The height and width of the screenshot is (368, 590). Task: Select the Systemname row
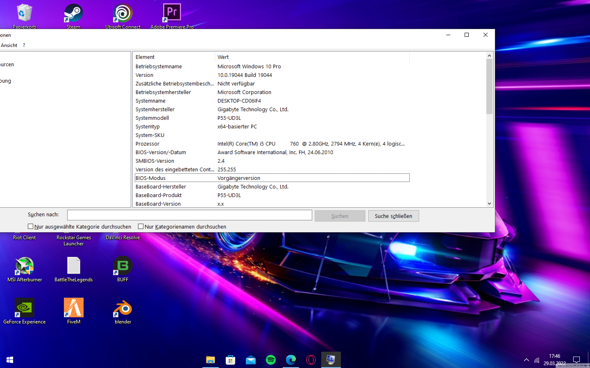272,101
